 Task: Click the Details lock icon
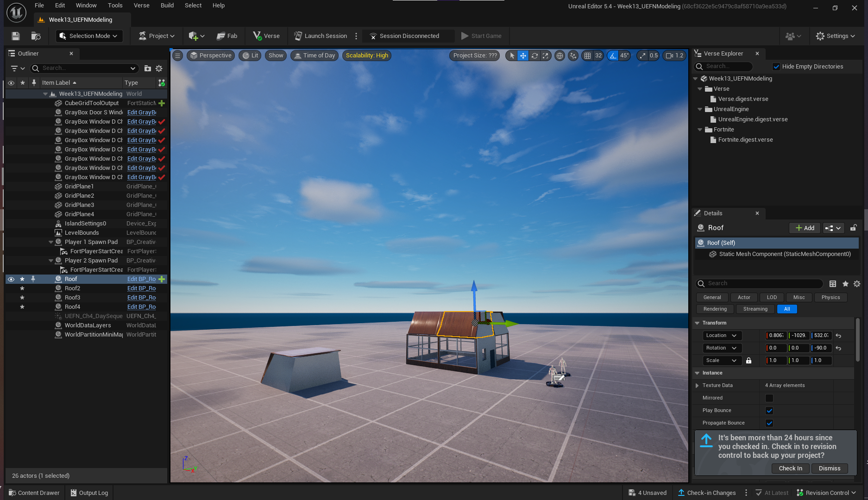(853, 228)
